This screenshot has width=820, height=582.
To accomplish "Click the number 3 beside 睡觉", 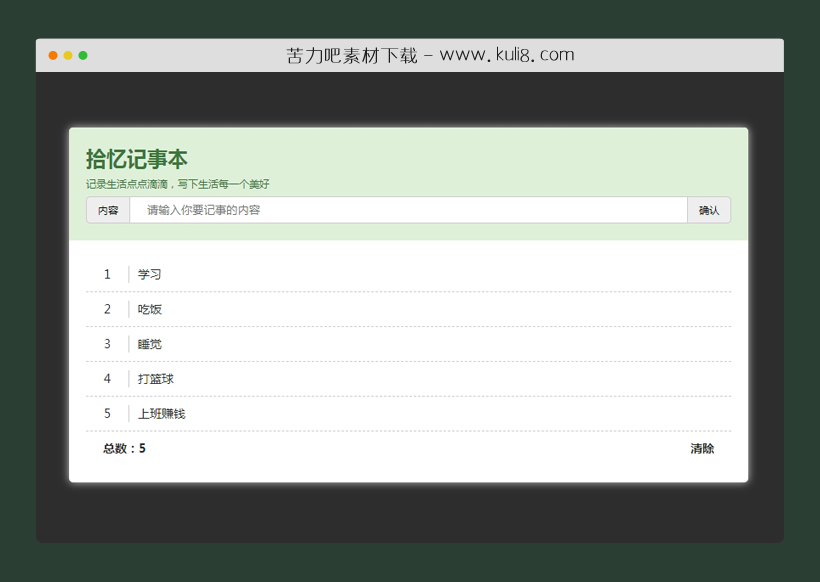I will [107, 344].
